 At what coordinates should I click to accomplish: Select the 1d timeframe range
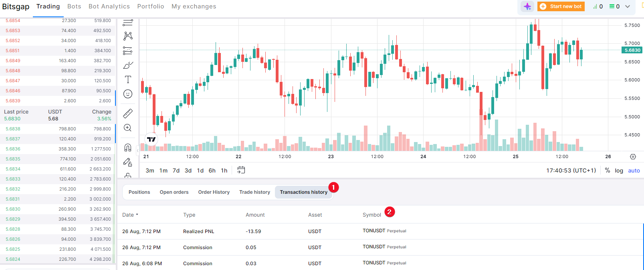point(200,171)
